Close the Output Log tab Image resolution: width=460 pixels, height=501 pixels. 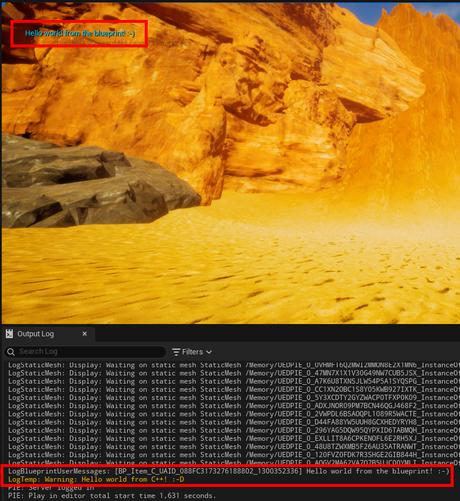pos(85,334)
